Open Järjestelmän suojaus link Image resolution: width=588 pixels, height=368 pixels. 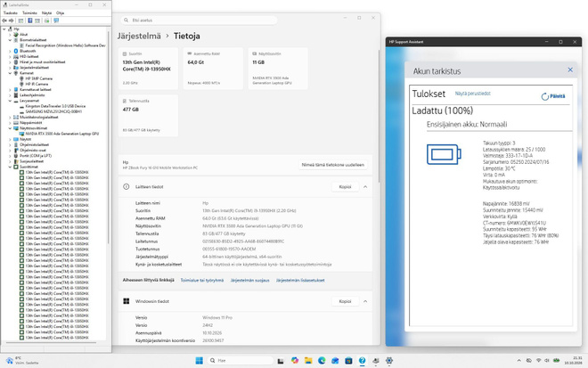[x=249, y=280]
